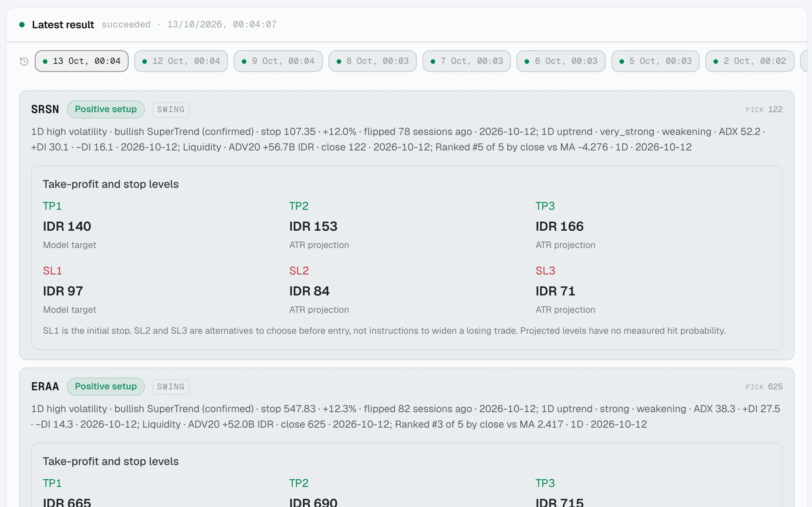Click the Latest result heading
This screenshot has width=812, height=507.
63,25
